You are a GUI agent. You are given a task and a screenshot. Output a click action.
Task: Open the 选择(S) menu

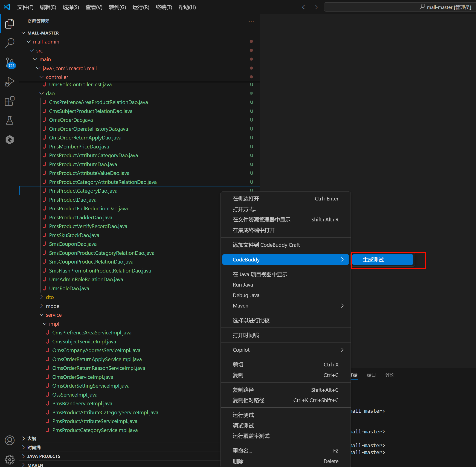pos(71,7)
